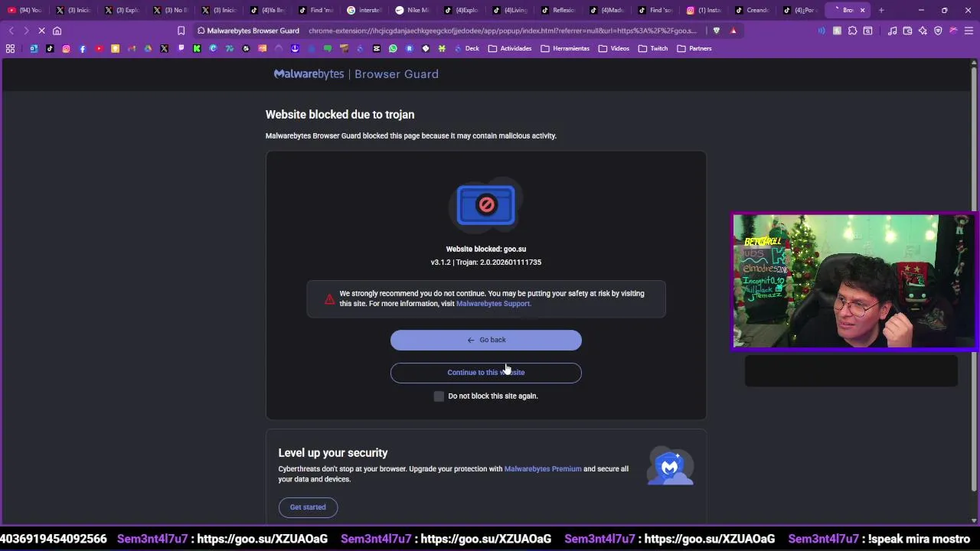Open the Malwarebytes Support link
Screen dimensions: 980x551
pos(493,304)
